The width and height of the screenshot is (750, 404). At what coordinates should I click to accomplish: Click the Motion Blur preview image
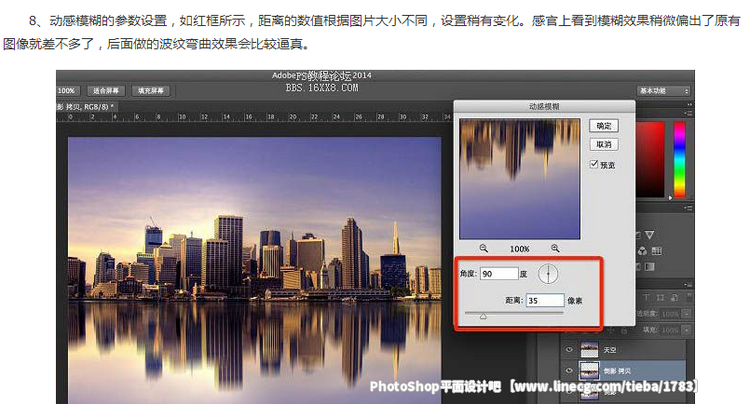519,179
